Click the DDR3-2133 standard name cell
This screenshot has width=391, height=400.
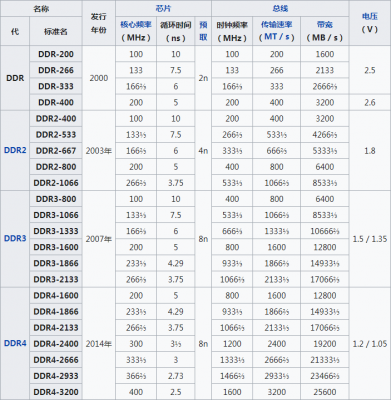pos(56,279)
